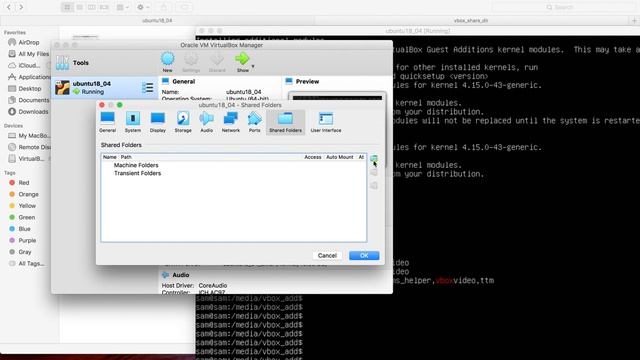Screen dimensions: 640x360
Task: Click the add shared folder icon
Action: (x=374, y=159)
